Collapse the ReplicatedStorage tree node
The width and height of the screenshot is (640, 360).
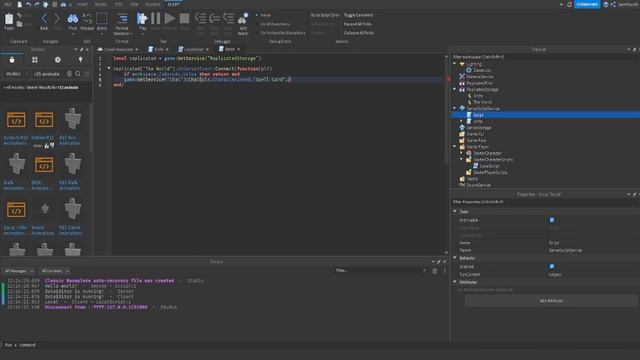455,89
